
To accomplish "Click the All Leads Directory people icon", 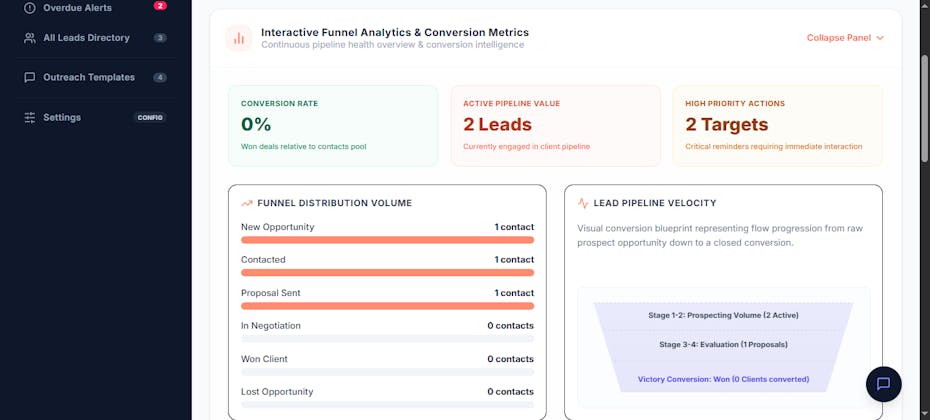I will 30,38.
